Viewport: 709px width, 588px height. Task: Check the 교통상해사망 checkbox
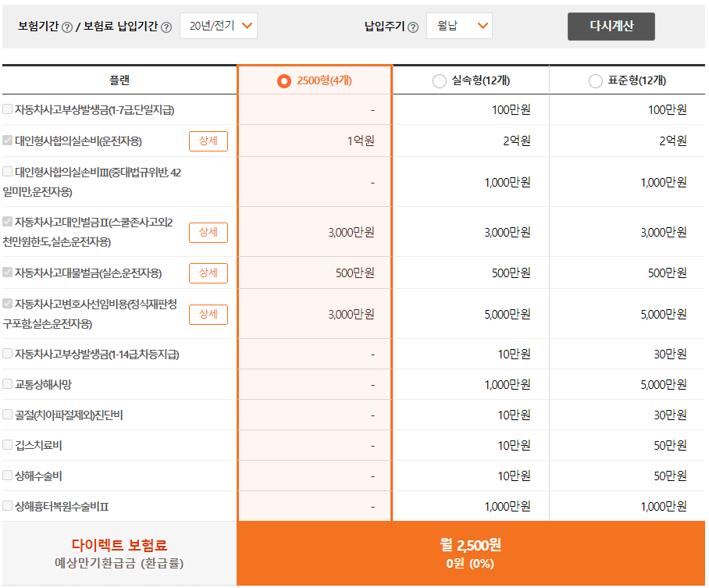coord(7,384)
